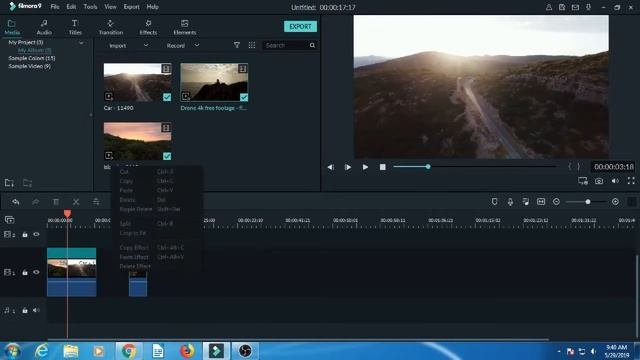Switch to the Elements tab

tap(184, 27)
